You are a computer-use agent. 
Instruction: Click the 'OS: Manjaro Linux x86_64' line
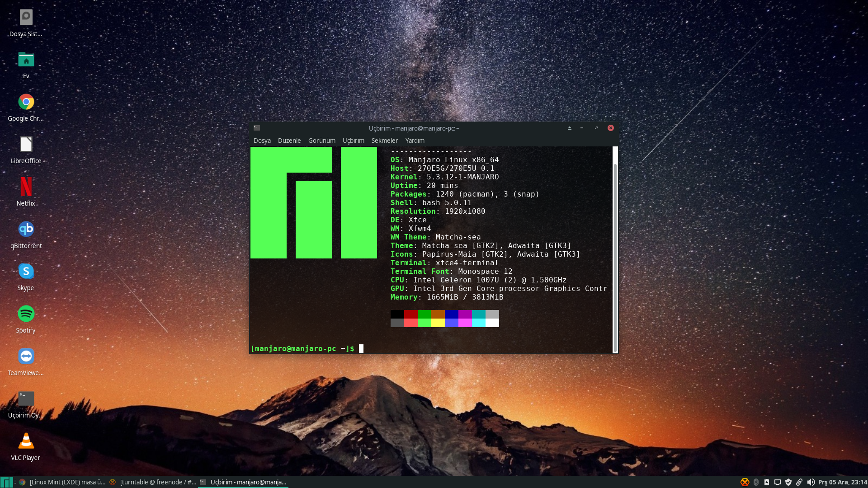[x=445, y=160]
